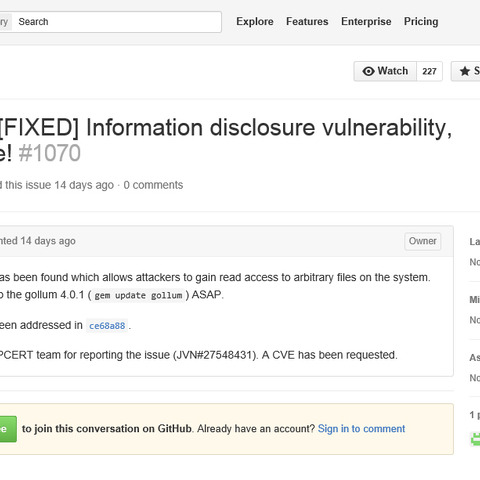This screenshot has height=480, width=480.
Task: Click the issue opened '14 days ago' timestamp
Action: point(84,185)
